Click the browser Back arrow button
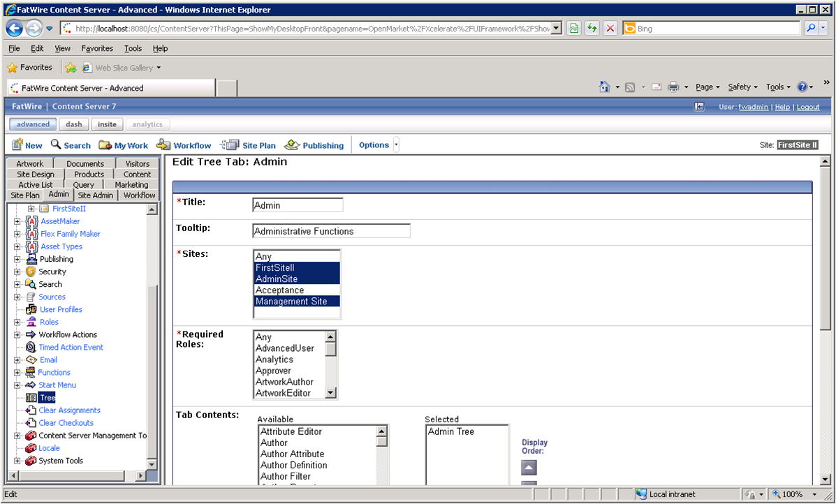 point(15,28)
